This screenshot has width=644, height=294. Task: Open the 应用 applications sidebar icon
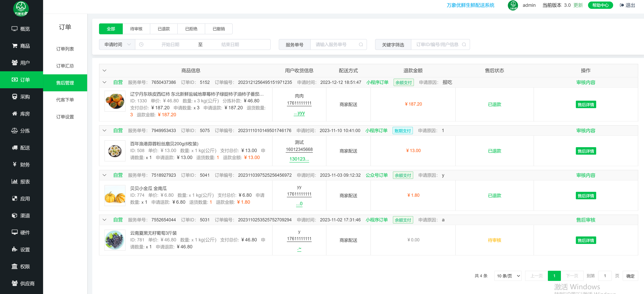15,198
